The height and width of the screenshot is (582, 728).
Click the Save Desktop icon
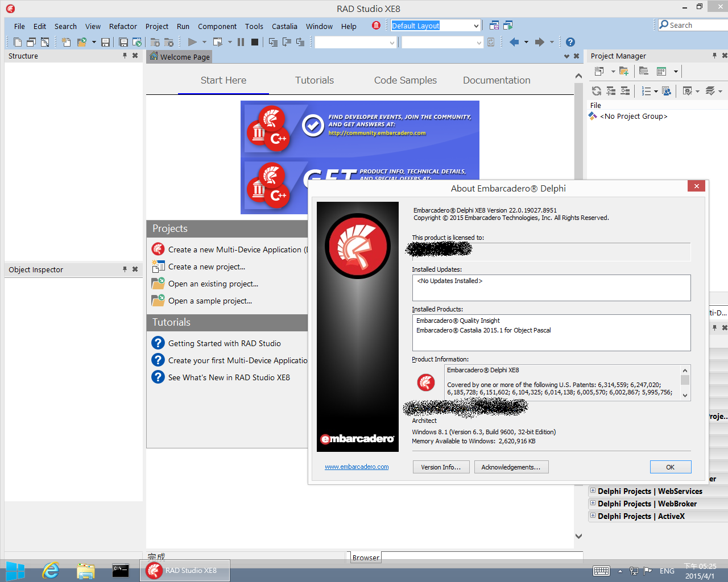point(494,26)
